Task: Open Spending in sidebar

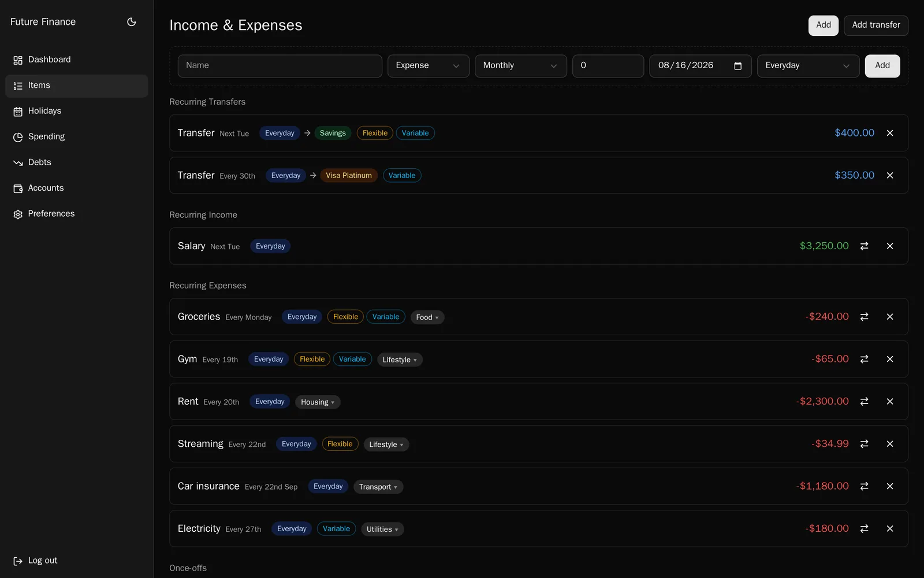Action: click(x=76, y=137)
